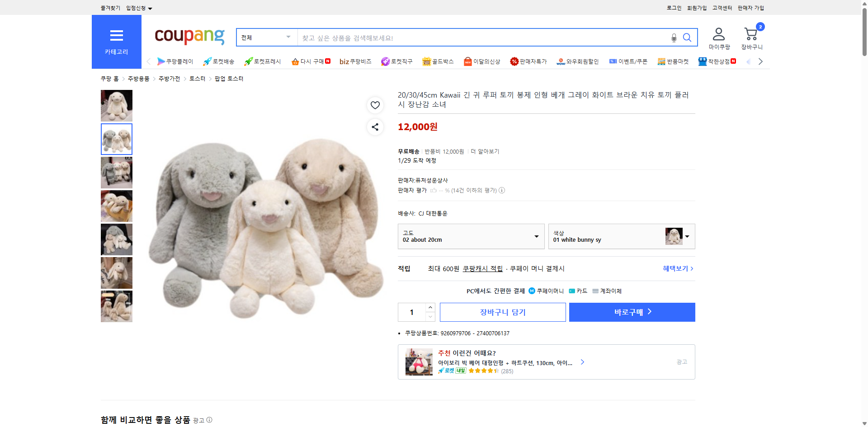Screen dimensions: 868x427
Task: Open the 고도 size dropdown
Action: pos(471,236)
